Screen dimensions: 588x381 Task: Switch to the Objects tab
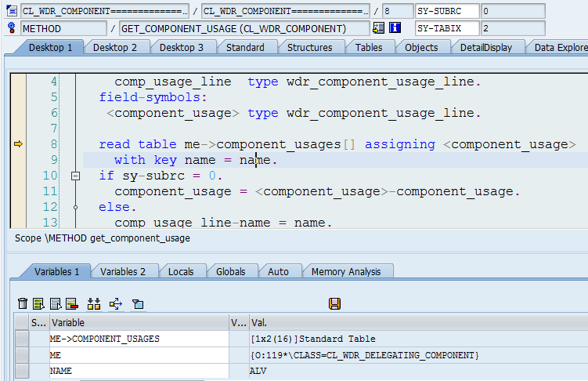pos(421,48)
